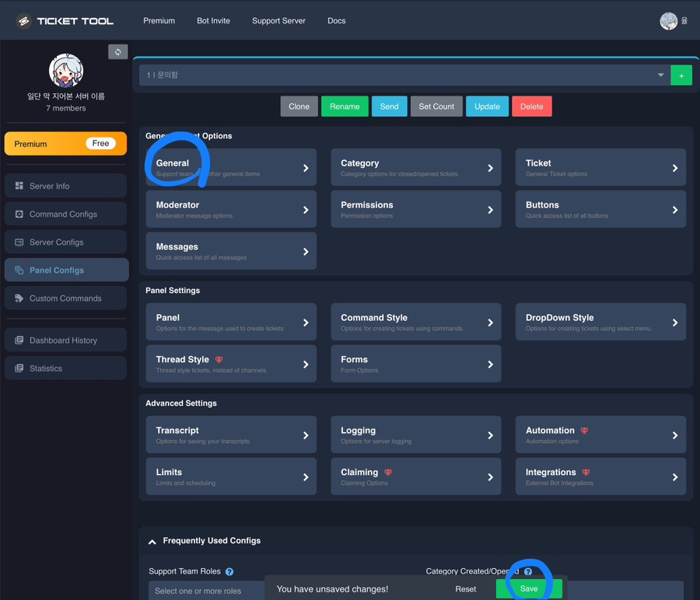Click the help icon beside Support Team Roles
This screenshot has width=700, height=600.
(229, 571)
